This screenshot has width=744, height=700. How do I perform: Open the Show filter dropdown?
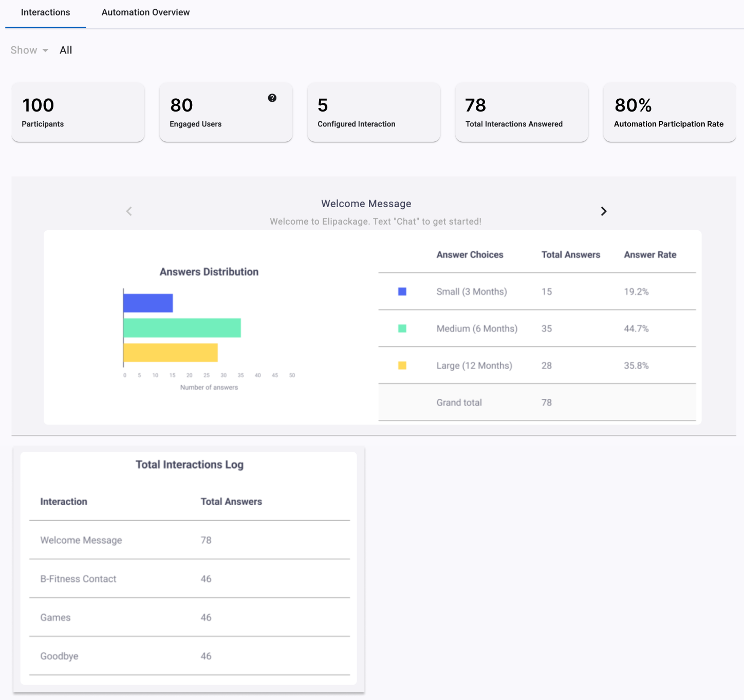click(x=29, y=50)
